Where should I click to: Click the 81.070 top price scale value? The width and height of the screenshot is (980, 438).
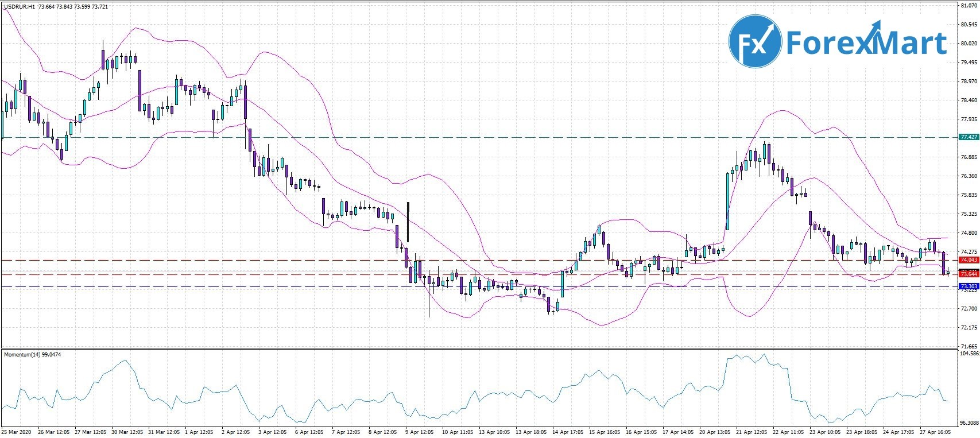pos(969,6)
